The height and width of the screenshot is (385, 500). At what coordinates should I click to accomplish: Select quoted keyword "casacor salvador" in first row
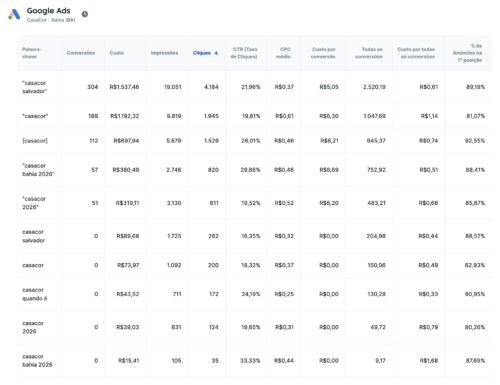[34, 87]
